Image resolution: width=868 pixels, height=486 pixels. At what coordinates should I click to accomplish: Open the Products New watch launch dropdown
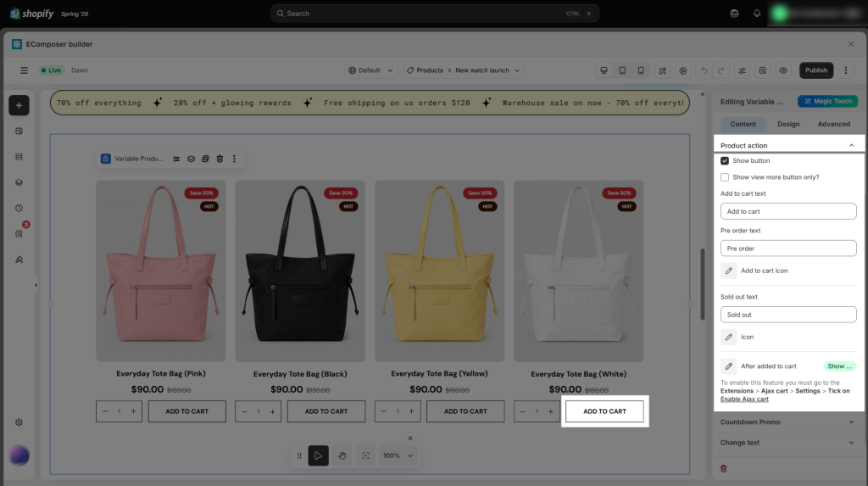pyautogui.click(x=464, y=70)
